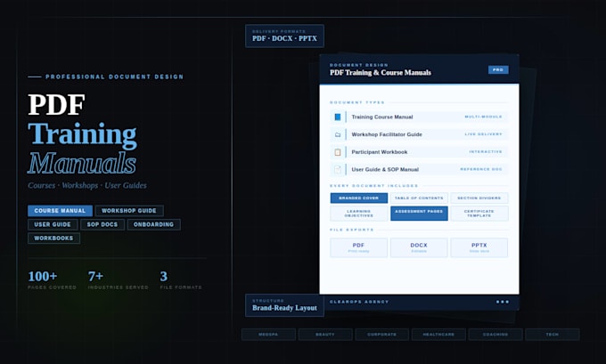The width and height of the screenshot is (606, 364).
Task: Open the three-dot menu in the ClearOps Agency footer
Action: pyautogui.click(x=503, y=302)
